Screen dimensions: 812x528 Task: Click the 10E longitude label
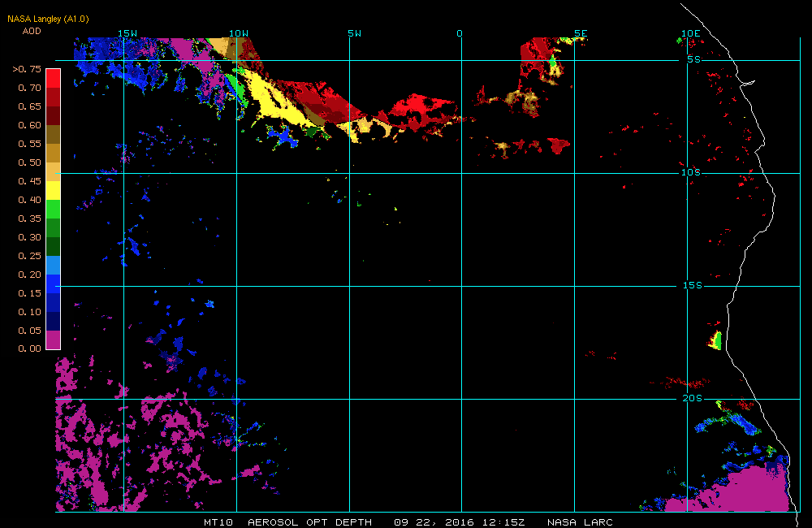690,33
